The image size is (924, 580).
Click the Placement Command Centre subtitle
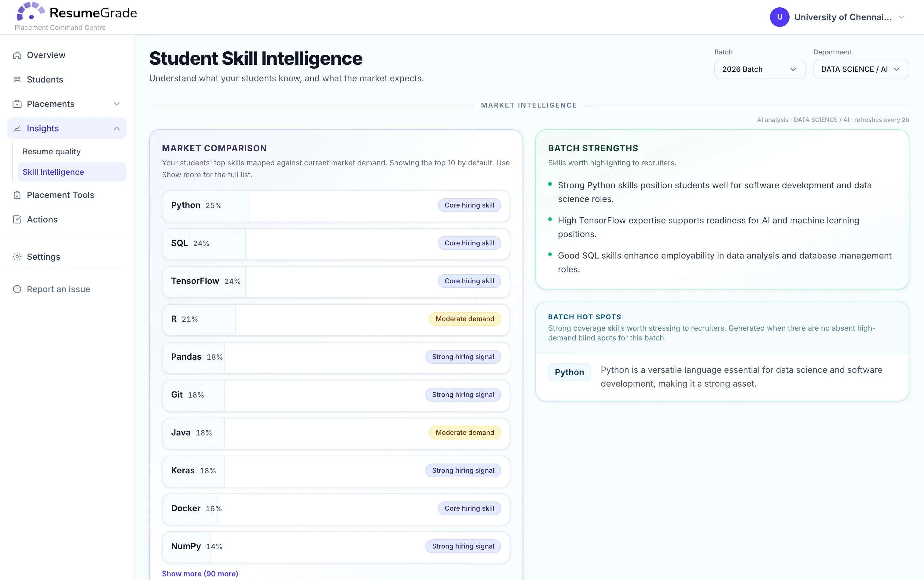[60, 28]
